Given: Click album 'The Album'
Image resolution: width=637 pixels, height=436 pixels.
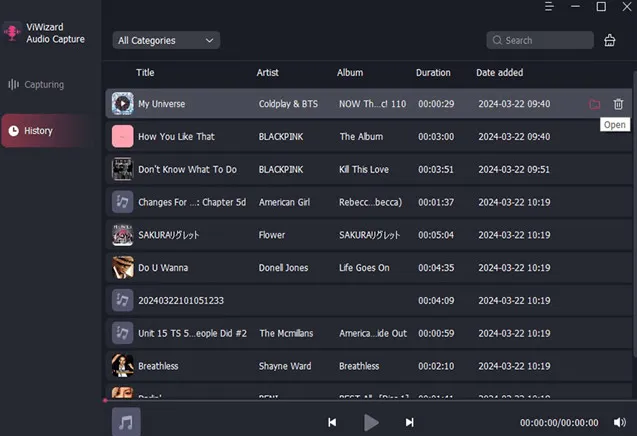Looking at the screenshot, I should click(362, 137).
